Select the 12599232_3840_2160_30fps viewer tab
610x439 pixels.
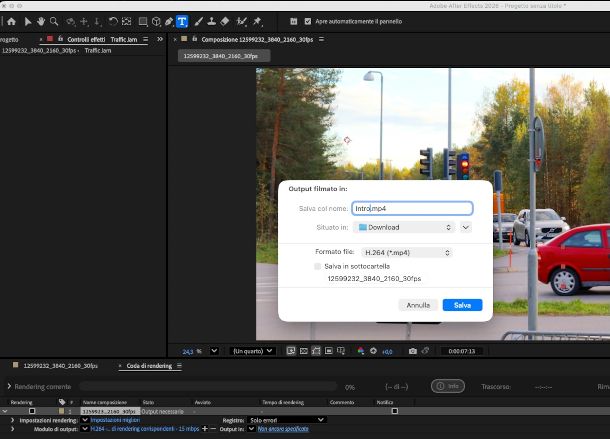[224, 56]
